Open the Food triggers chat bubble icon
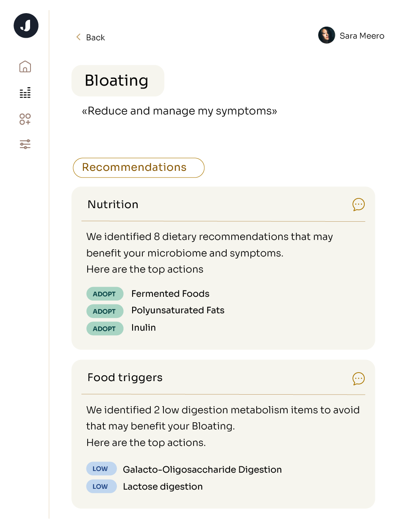The width and height of the screenshot is (413, 532). (x=358, y=378)
